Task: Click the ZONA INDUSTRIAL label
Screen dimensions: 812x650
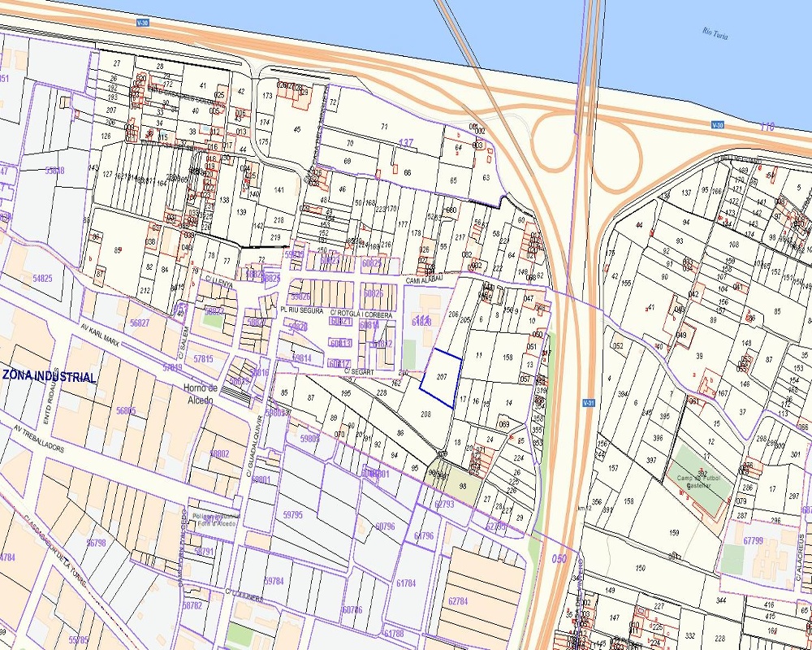Action: click(x=50, y=377)
